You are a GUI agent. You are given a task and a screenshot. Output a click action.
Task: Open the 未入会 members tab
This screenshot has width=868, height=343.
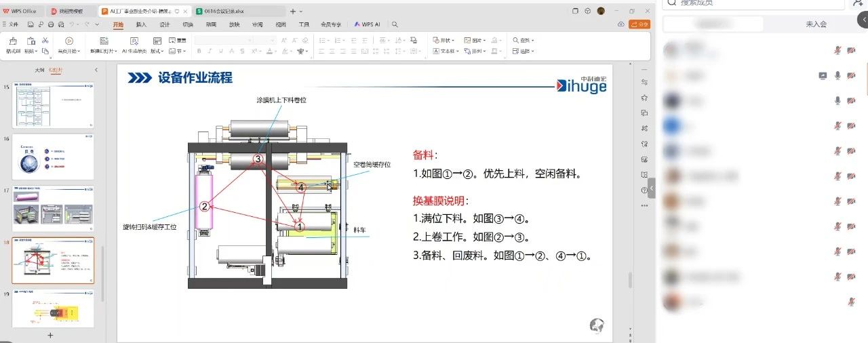click(816, 24)
